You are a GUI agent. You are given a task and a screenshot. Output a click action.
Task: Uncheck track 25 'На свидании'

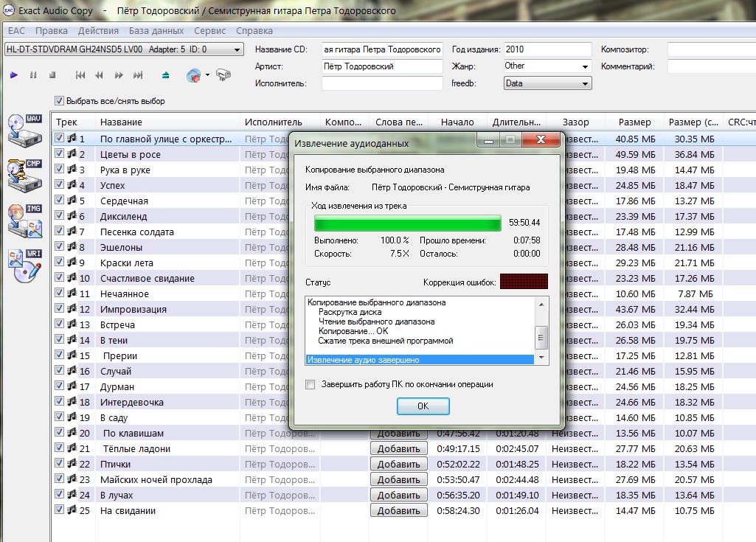pyautogui.click(x=60, y=510)
